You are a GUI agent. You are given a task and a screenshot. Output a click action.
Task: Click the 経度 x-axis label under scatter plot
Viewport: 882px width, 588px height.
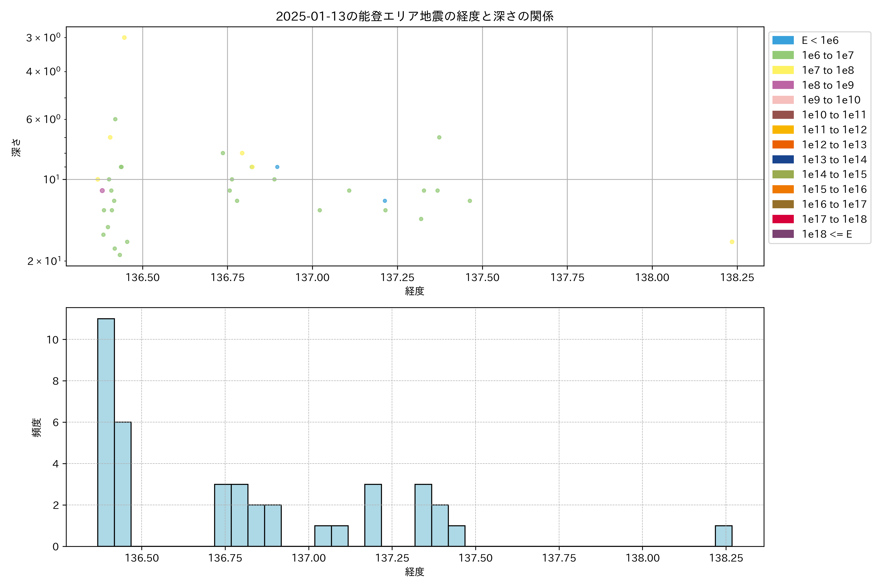pos(414,291)
